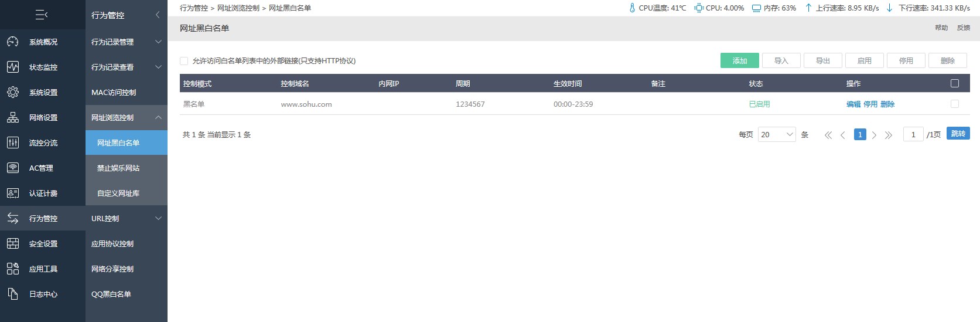Open 安全设置 firewall icon

click(x=13, y=243)
